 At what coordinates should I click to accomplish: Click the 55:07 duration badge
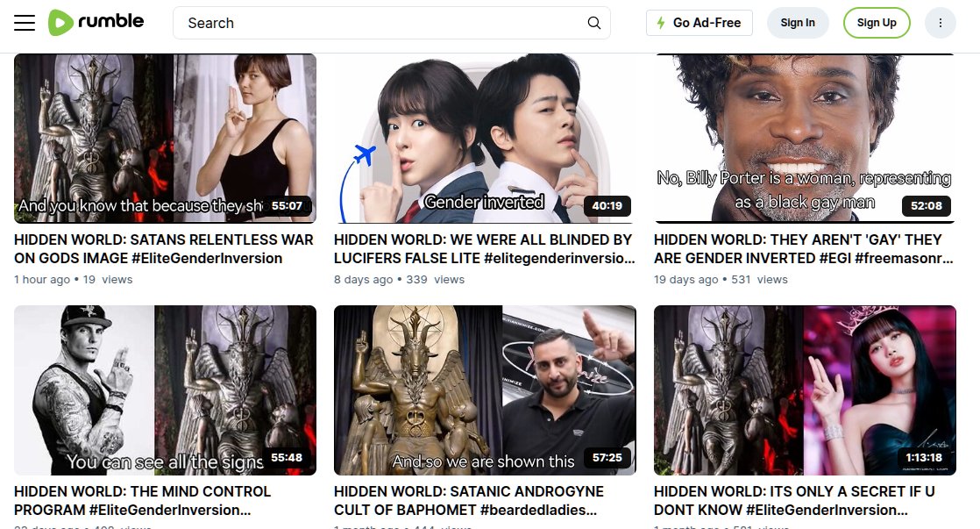tap(287, 205)
